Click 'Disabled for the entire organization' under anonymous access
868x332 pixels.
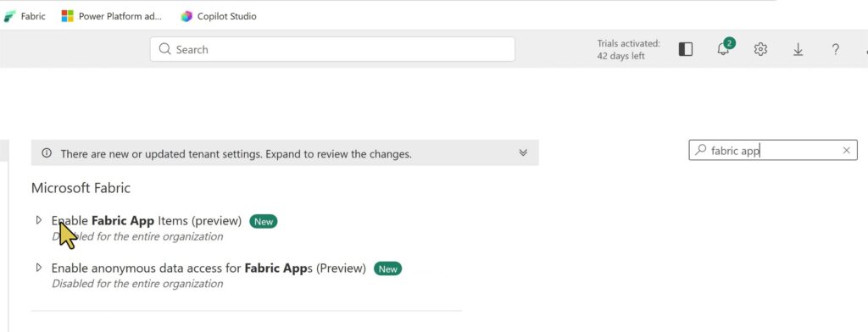(137, 284)
